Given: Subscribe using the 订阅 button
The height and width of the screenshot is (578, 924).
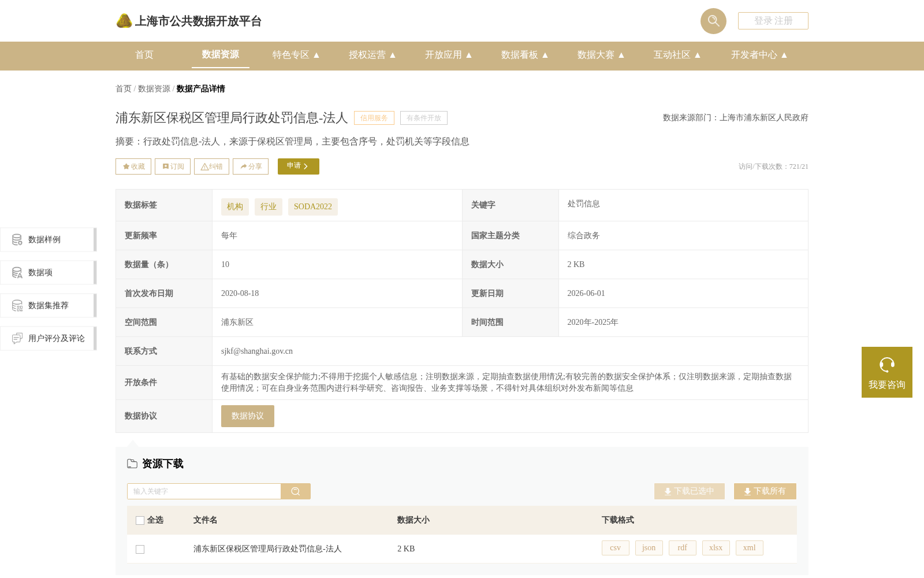Looking at the screenshot, I should [x=173, y=166].
